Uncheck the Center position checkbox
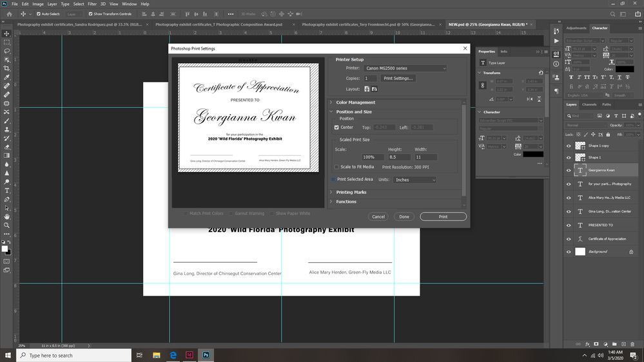The height and width of the screenshot is (362, 644). click(x=337, y=128)
